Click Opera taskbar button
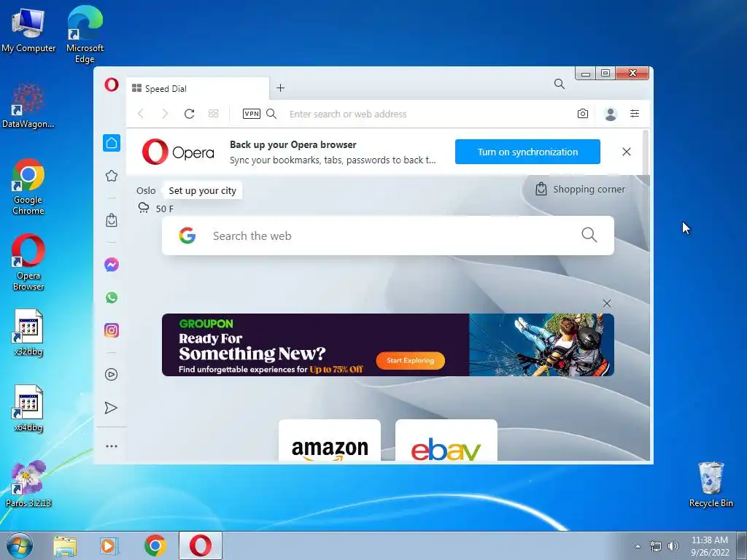Screen dimensions: 747x560 click(x=201, y=545)
